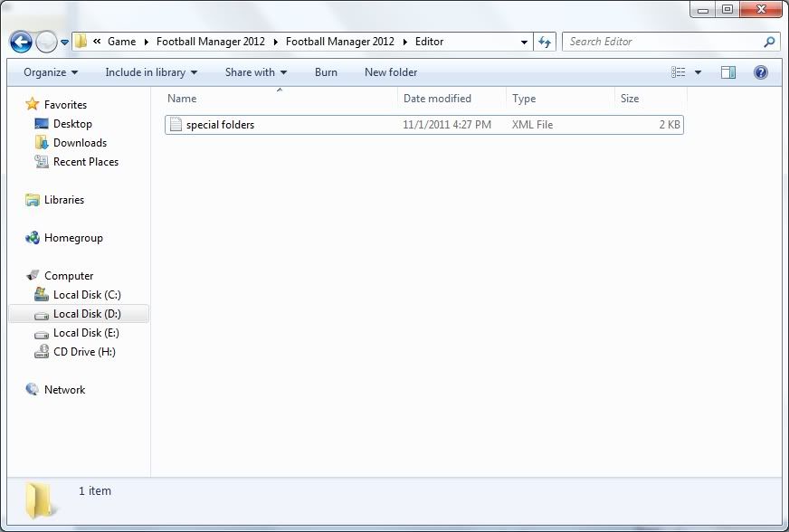
Task: Click the 1 item status text
Action: [x=95, y=491]
